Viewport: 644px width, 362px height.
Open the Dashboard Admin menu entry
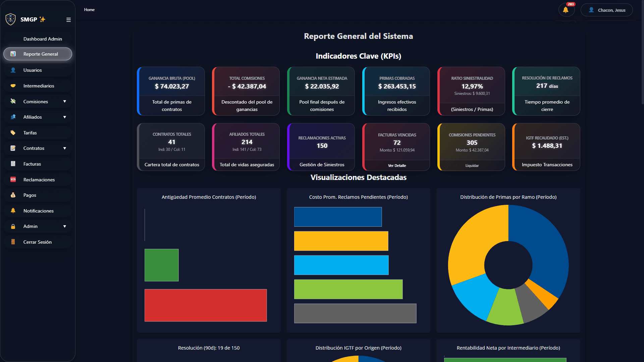tap(42, 39)
